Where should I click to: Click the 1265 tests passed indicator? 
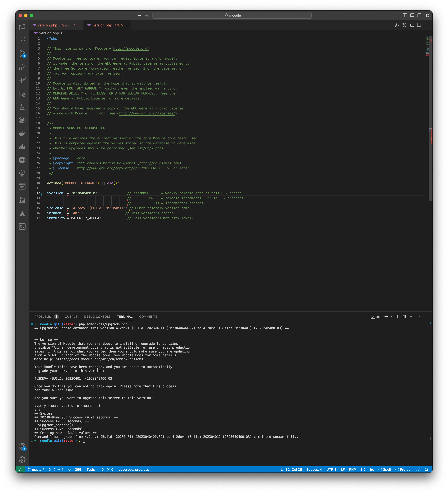(75, 470)
